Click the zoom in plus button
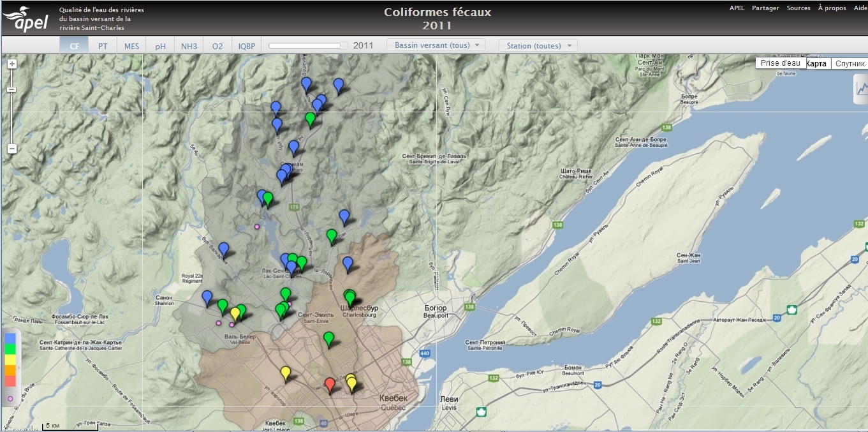This screenshot has width=868, height=432. pos(11,64)
